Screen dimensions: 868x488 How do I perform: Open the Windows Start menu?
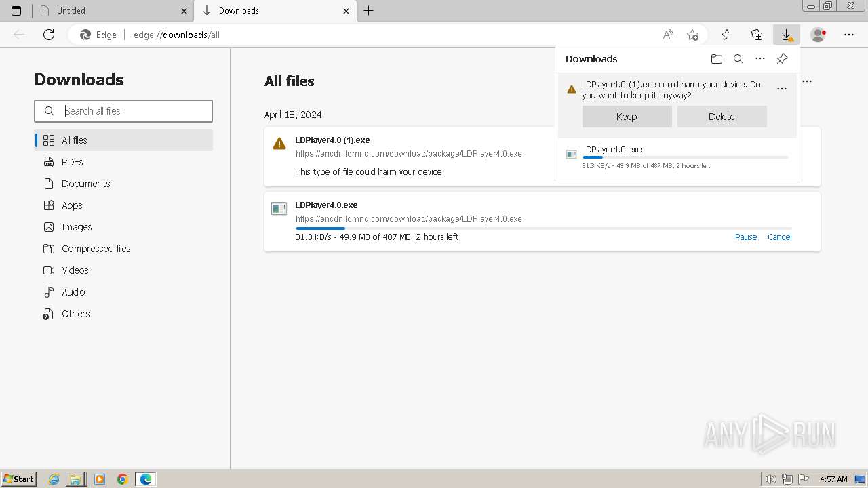pos(19,479)
